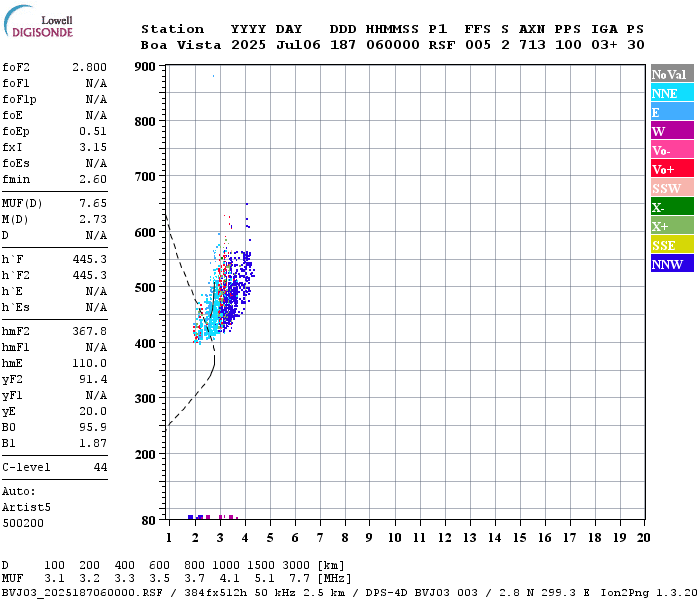Click the foEp value 0.51
Screen dimensions: 700x600
(93, 131)
